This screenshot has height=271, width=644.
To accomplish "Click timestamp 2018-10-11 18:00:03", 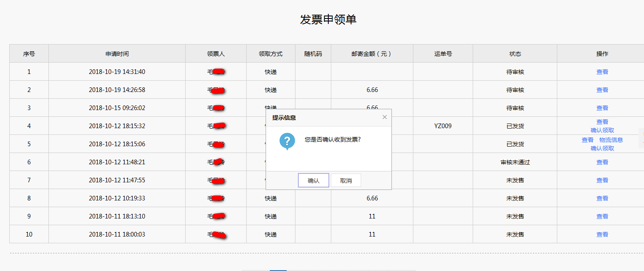I will [x=117, y=234].
